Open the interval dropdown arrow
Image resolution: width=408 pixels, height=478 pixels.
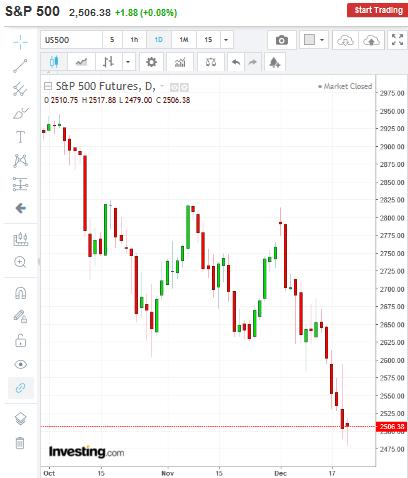(226, 40)
